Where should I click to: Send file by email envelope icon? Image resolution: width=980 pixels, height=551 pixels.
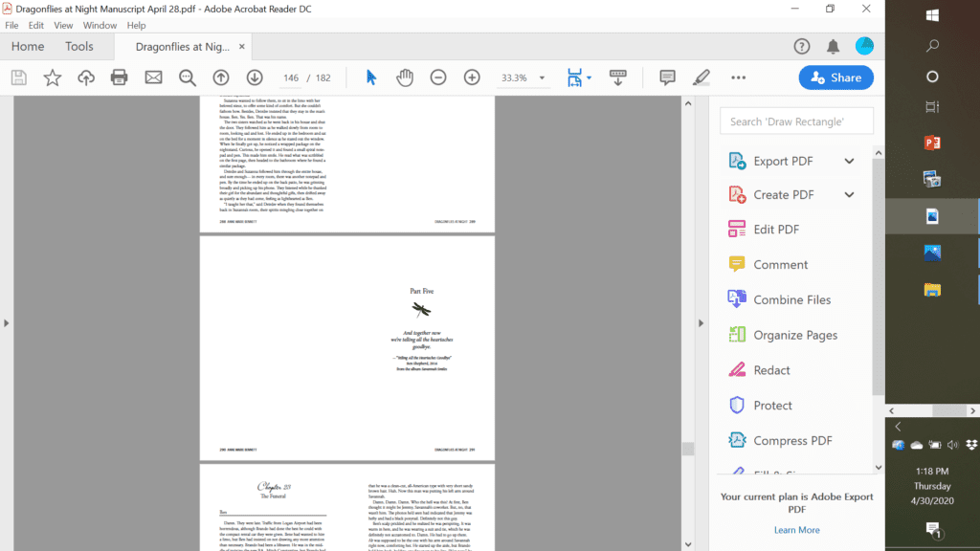pos(153,77)
